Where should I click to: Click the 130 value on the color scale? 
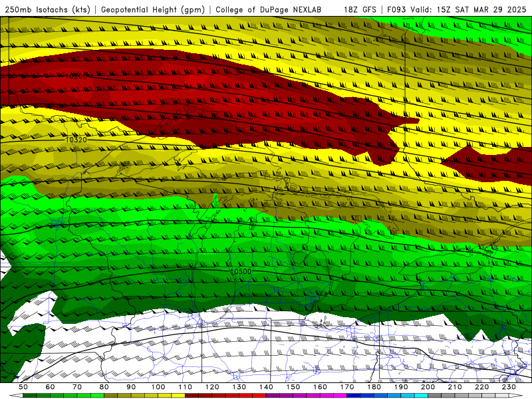[239, 387]
